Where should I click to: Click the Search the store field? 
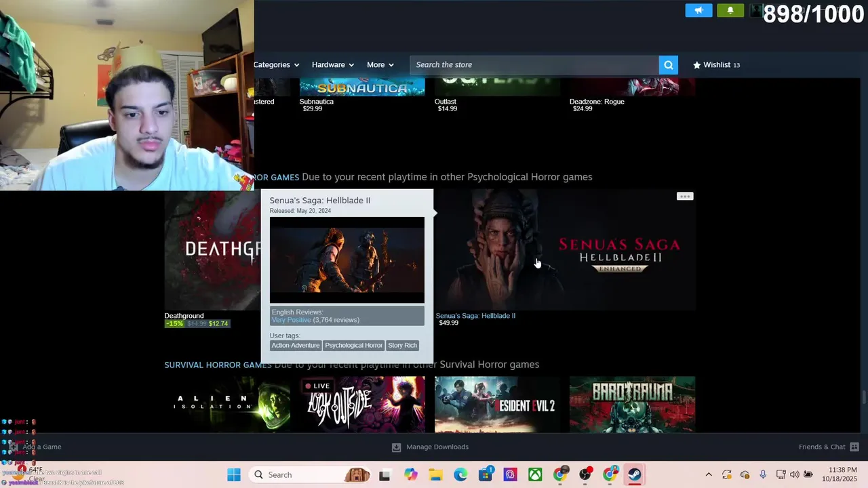(x=534, y=65)
